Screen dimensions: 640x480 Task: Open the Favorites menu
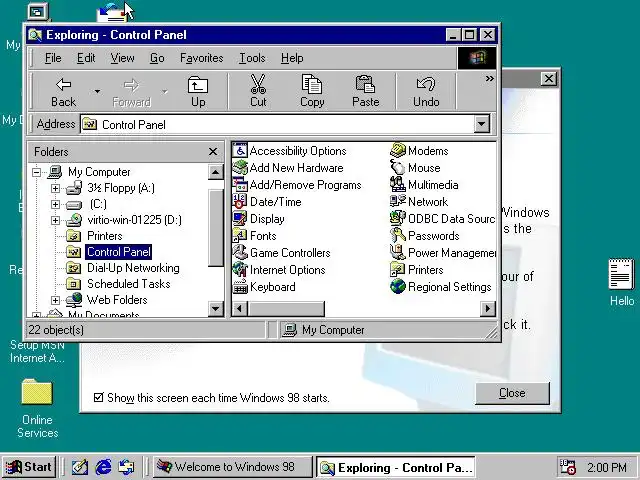pyautogui.click(x=202, y=58)
